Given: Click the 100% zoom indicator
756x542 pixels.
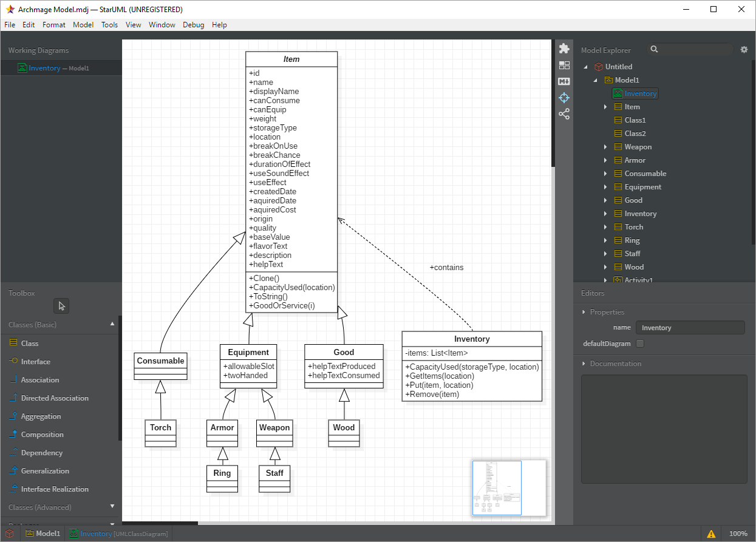Looking at the screenshot, I should [738, 534].
